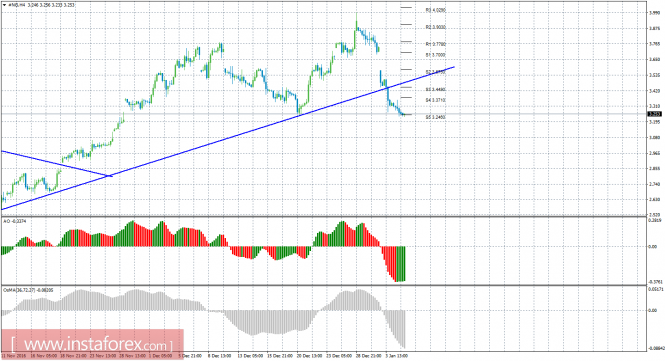This screenshot has width=665, height=361.
Task: Click the #NG H4 chart title label
Action: click(x=17, y=5)
